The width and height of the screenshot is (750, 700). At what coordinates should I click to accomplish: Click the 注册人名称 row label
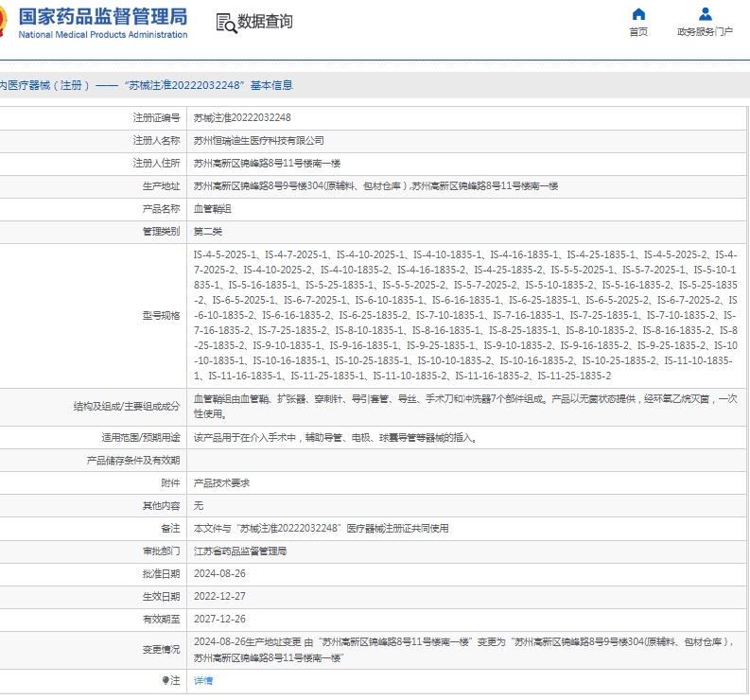tap(156, 141)
